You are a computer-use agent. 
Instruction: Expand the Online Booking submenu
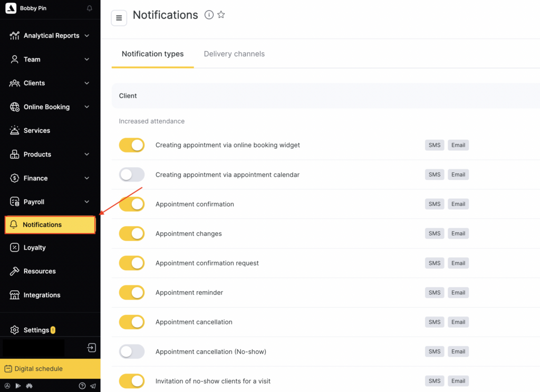87,107
